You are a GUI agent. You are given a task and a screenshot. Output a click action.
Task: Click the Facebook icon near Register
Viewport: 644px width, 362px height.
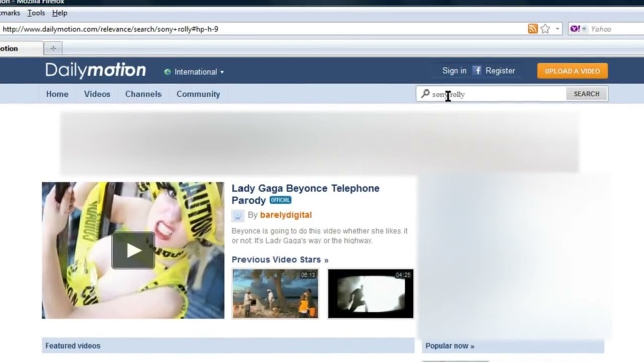coord(477,71)
